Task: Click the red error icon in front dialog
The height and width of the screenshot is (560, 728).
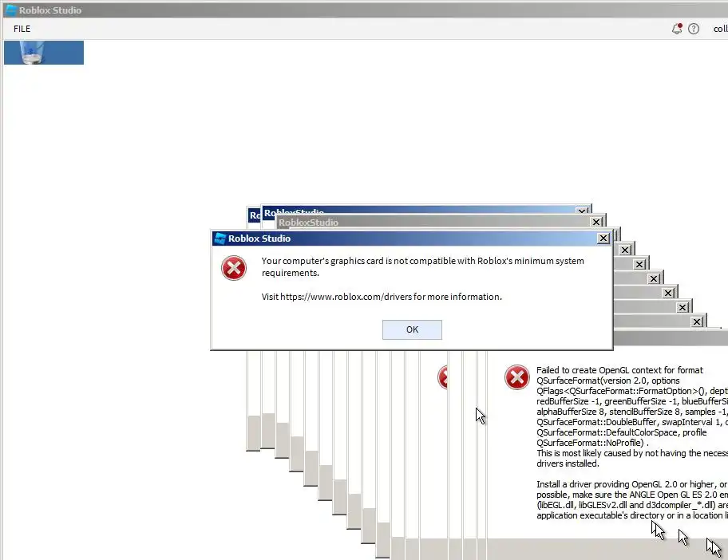Action: pos(234,268)
